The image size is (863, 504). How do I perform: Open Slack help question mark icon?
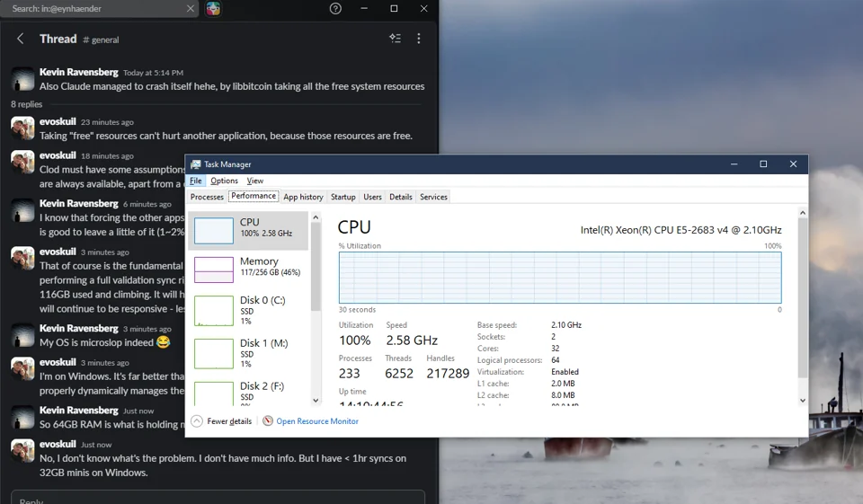tap(335, 8)
